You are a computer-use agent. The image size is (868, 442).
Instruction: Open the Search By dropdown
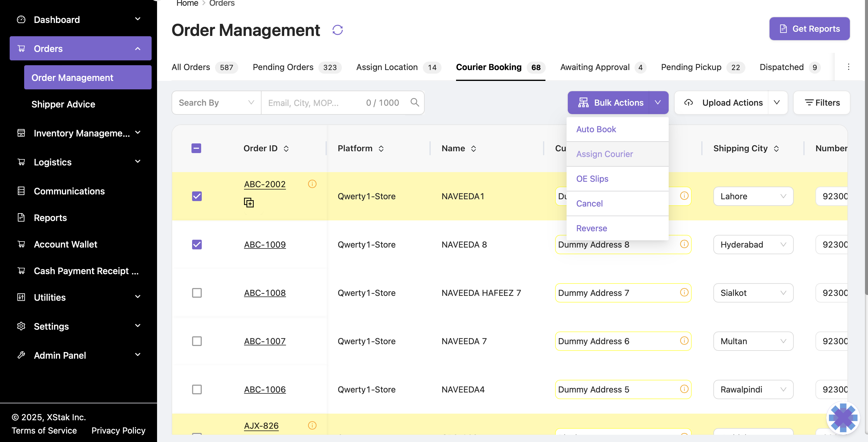tap(216, 102)
